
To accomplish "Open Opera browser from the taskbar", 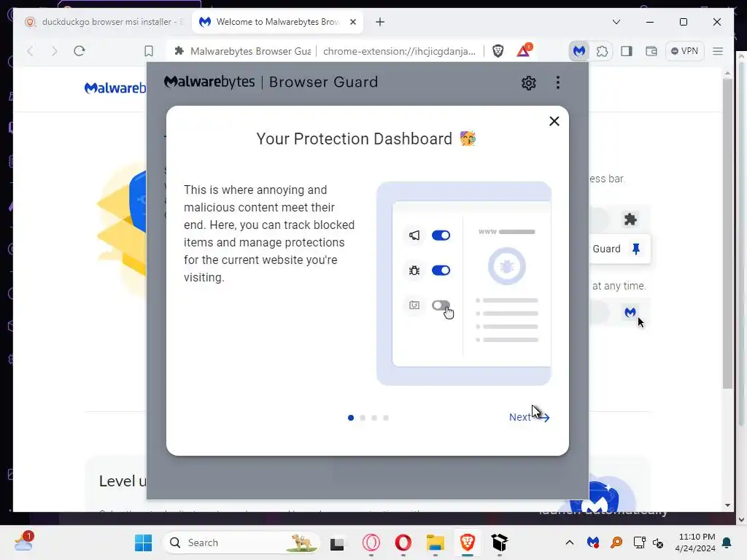I will pos(403,542).
